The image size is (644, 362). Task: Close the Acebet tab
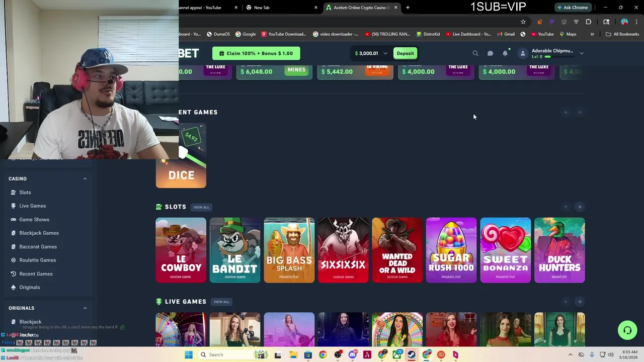click(395, 8)
